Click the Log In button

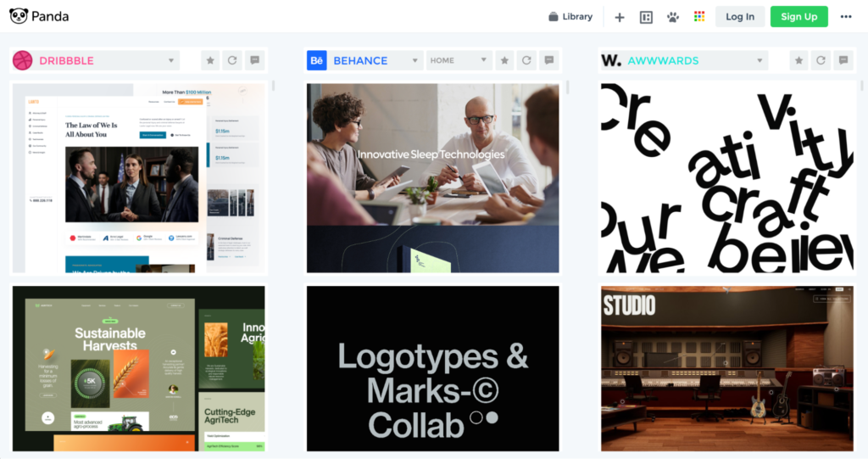739,17
